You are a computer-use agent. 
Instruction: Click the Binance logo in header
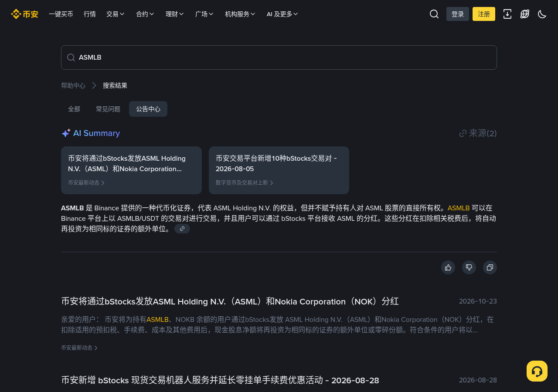(x=24, y=14)
